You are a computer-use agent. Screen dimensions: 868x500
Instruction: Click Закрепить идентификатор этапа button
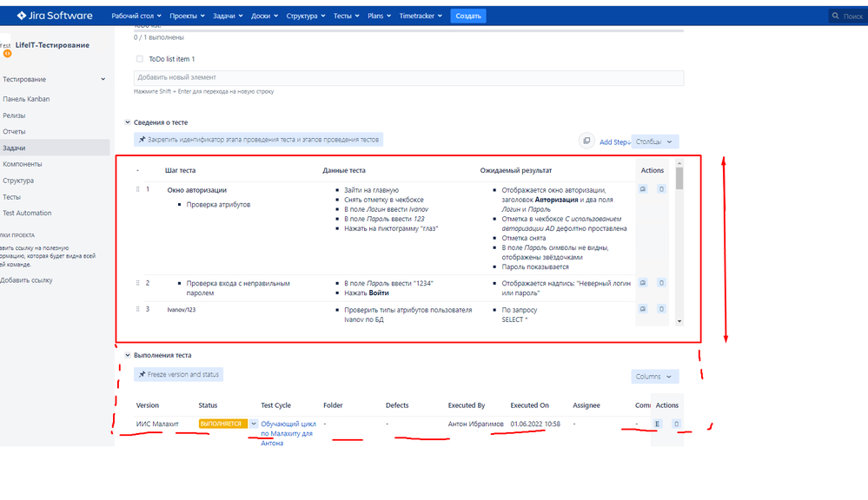tap(258, 140)
